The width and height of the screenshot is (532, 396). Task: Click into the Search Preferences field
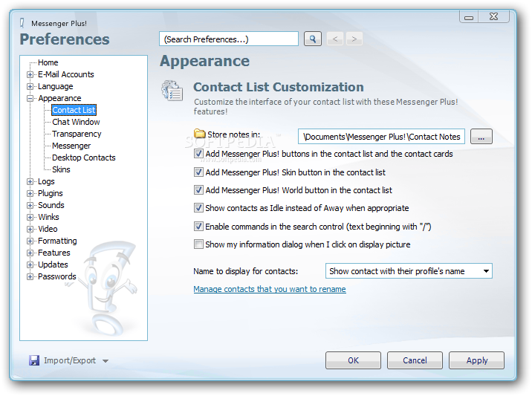pyautogui.click(x=229, y=39)
